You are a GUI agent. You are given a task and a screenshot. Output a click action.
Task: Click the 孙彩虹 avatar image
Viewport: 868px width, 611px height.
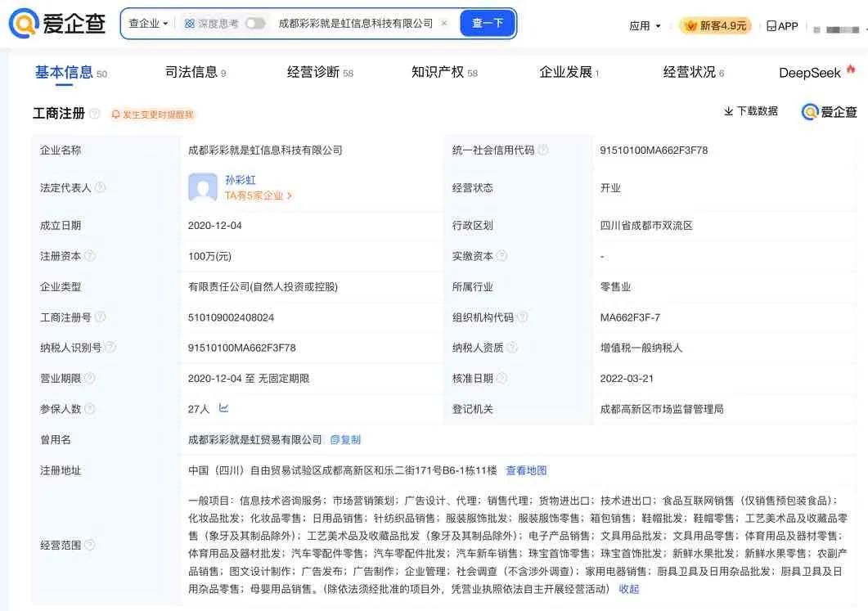(202, 187)
